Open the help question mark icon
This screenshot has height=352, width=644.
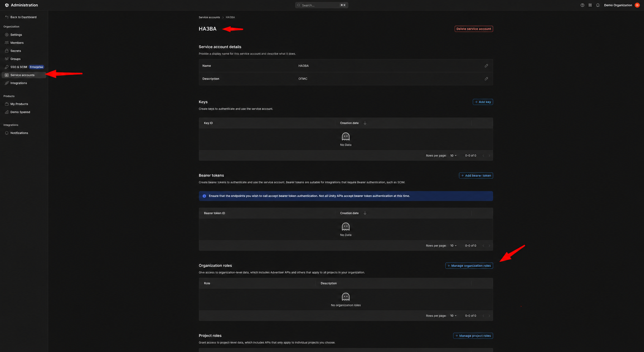(582, 5)
